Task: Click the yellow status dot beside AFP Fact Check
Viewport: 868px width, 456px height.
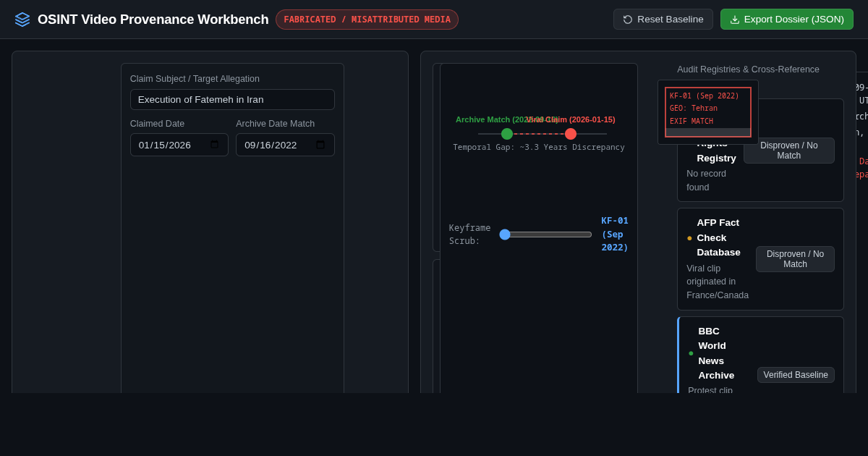Action: [x=689, y=237]
